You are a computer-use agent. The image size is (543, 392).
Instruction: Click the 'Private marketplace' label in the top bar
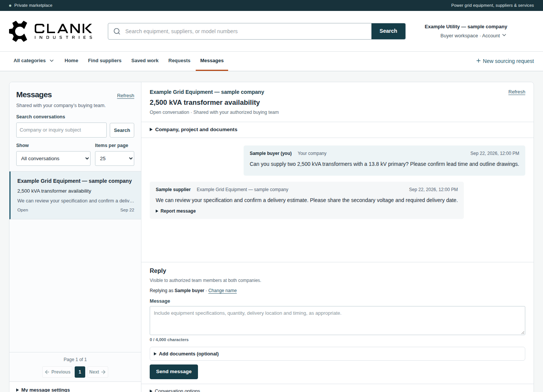pyautogui.click(x=33, y=5)
